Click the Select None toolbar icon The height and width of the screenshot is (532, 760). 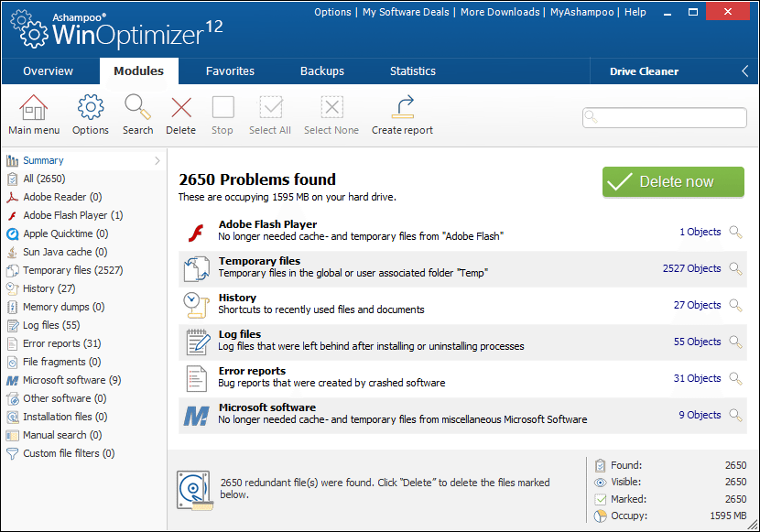pos(332,107)
